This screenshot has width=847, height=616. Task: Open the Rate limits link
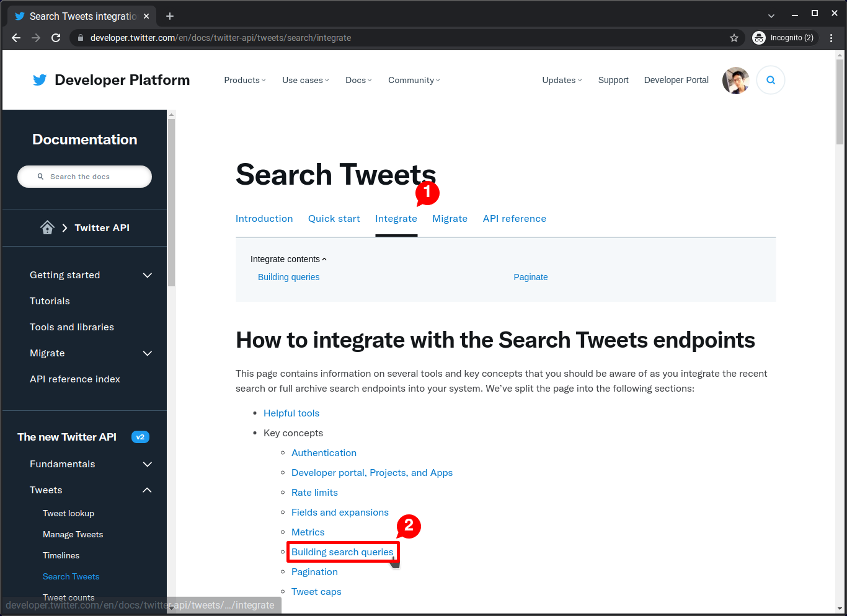(x=315, y=493)
